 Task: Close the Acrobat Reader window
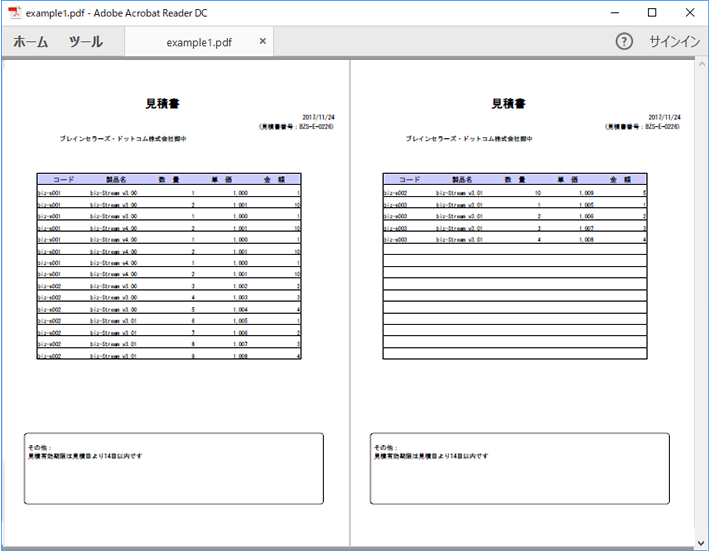click(690, 13)
